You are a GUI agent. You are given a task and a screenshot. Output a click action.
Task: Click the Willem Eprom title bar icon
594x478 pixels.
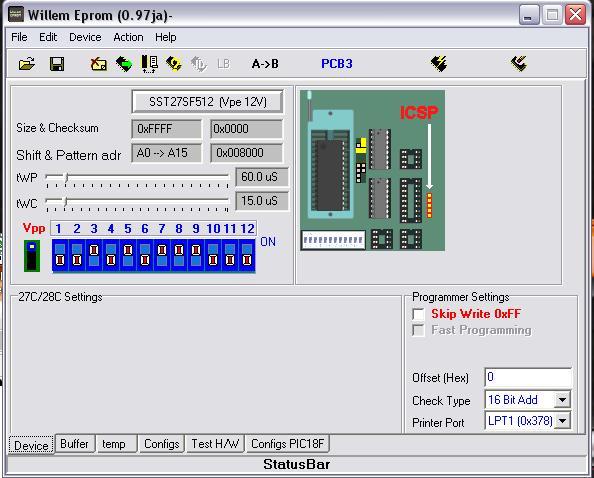(16, 15)
